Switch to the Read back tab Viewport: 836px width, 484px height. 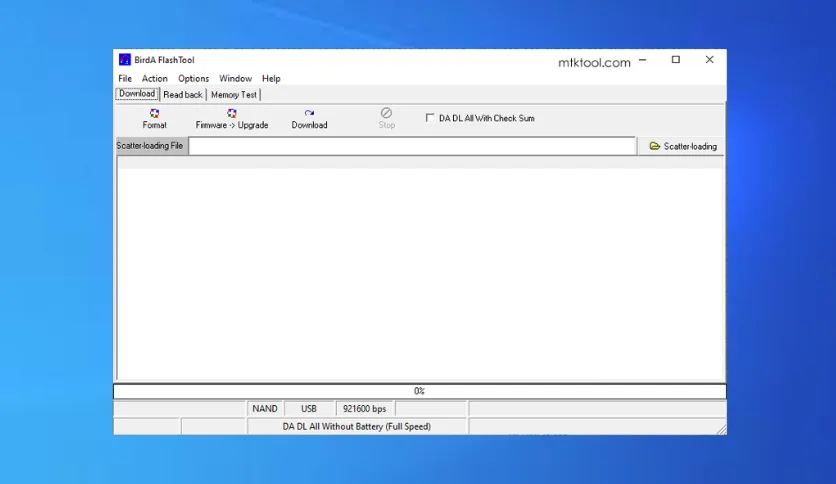tap(183, 94)
